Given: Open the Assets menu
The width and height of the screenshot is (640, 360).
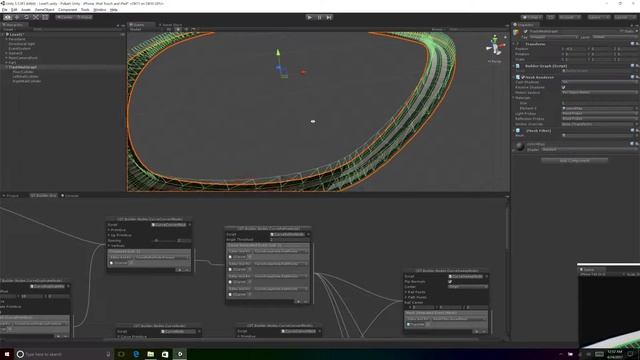Looking at the screenshot, I should [x=26, y=9].
